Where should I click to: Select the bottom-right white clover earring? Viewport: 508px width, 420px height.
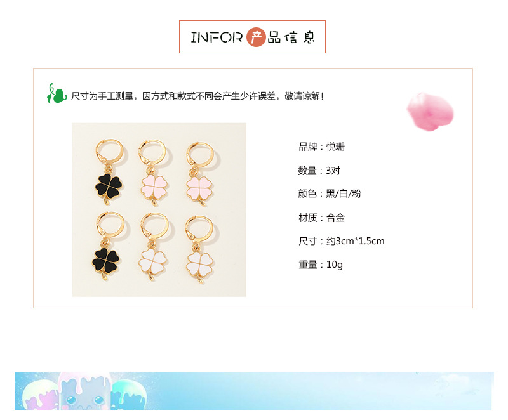[x=199, y=250]
